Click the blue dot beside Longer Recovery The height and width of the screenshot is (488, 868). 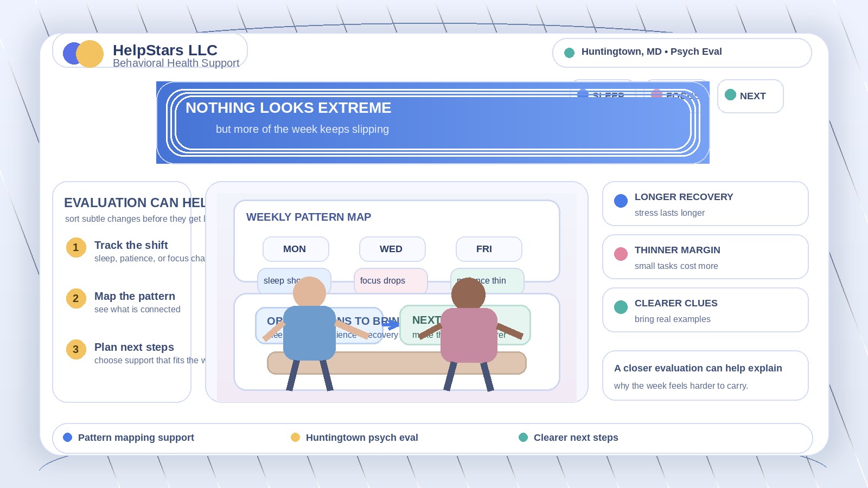tap(621, 201)
